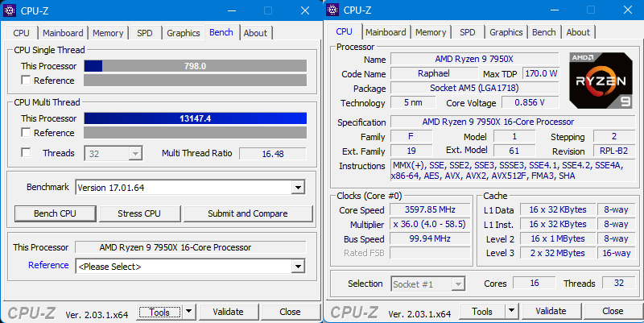The width and height of the screenshot is (644, 323).
Task: Enable the Multi Thread Reference checkbox
Action: [x=26, y=132]
